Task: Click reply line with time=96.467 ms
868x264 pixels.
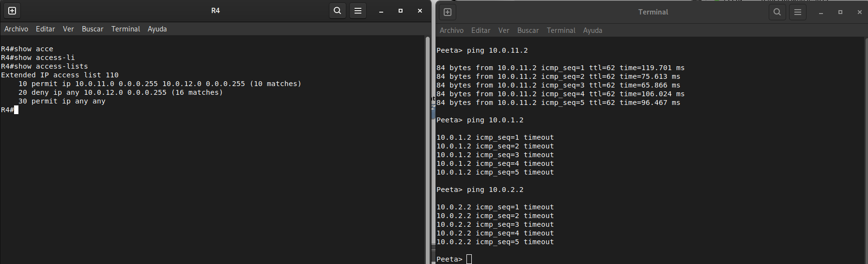Action: pos(558,103)
